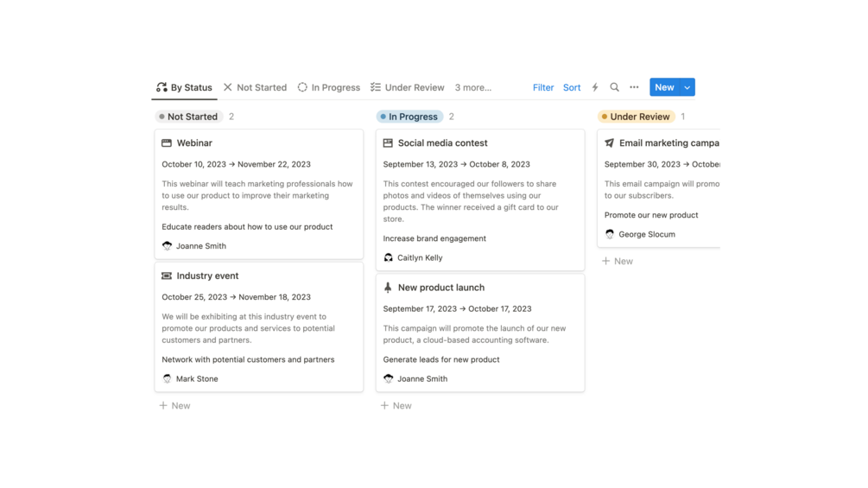Open the Sort options
868x488 pixels.
[x=571, y=87]
